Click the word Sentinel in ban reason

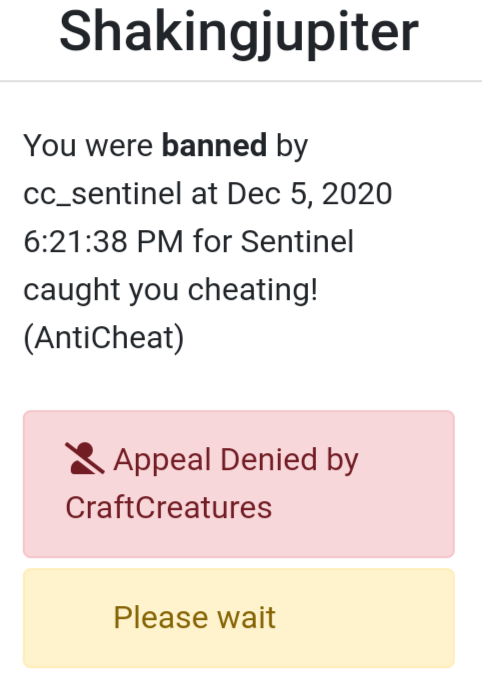pos(297,241)
